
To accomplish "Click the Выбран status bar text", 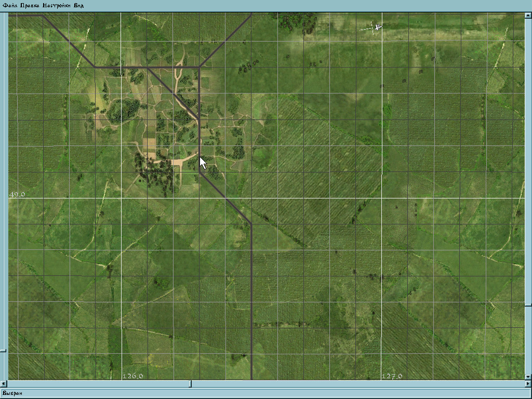I will (x=12, y=393).
